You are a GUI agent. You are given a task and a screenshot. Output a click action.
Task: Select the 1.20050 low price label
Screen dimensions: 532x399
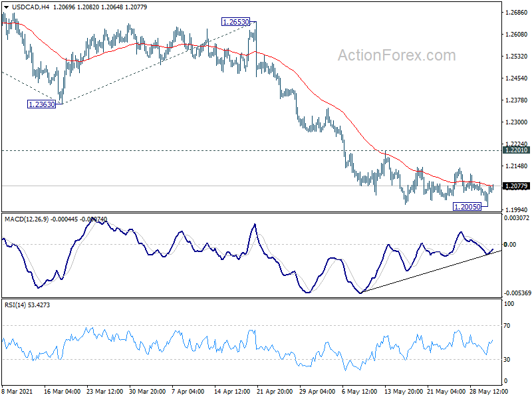pos(467,207)
